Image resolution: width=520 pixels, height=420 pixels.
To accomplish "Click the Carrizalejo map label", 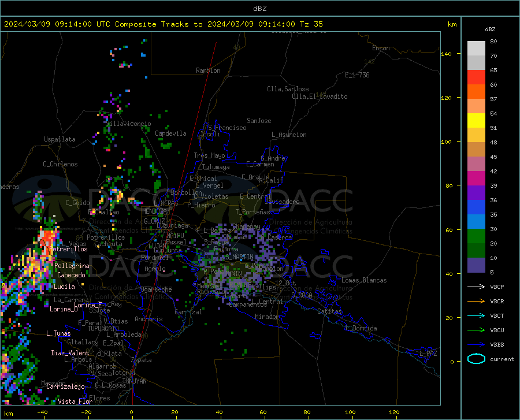I will (x=65, y=386).
